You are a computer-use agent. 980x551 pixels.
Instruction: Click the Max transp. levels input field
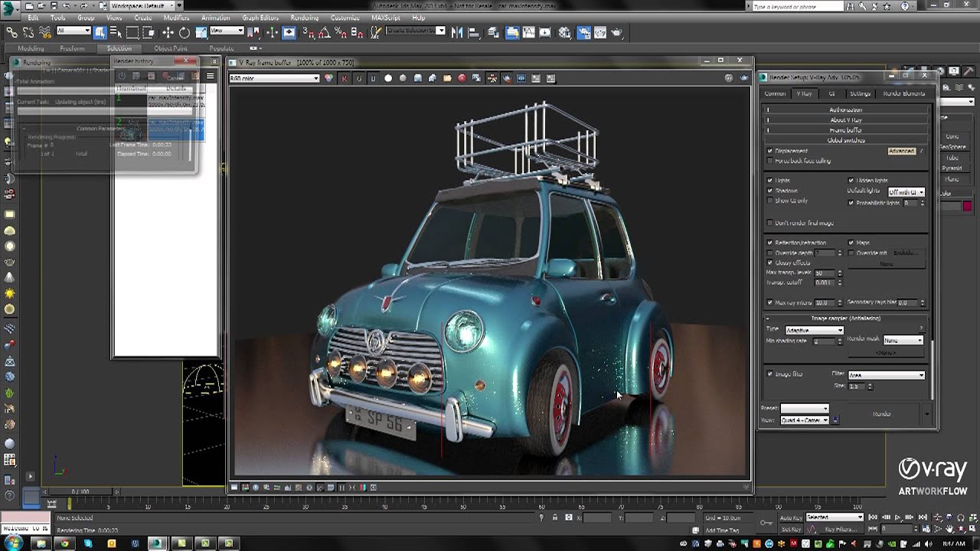824,273
